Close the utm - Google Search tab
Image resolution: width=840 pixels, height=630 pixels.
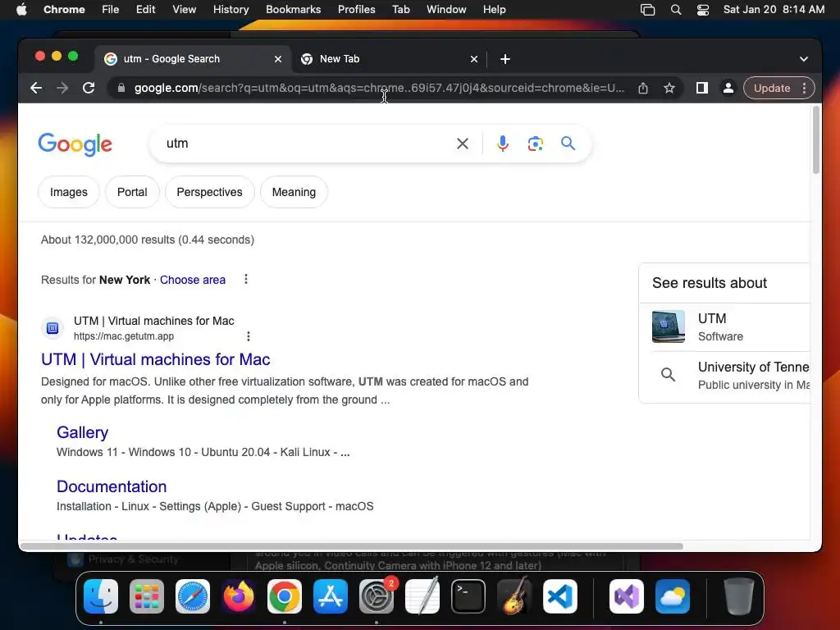(x=278, y=59)
